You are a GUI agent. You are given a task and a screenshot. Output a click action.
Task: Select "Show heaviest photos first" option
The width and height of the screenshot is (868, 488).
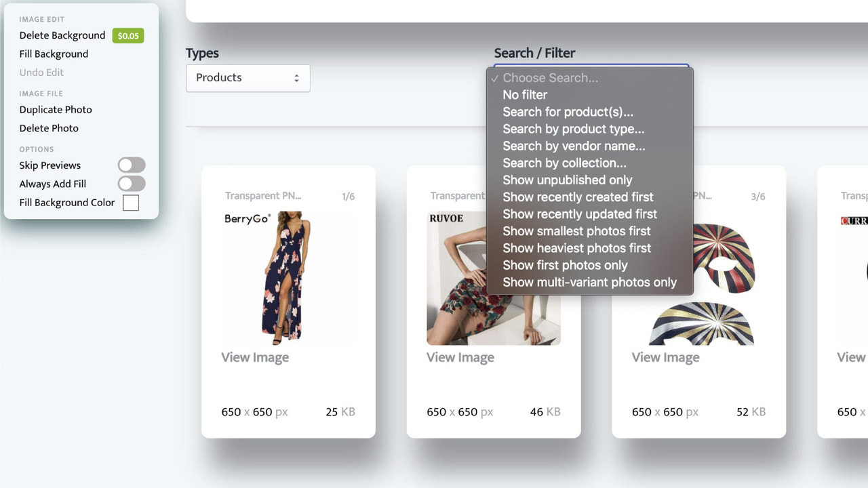[576, 248]
